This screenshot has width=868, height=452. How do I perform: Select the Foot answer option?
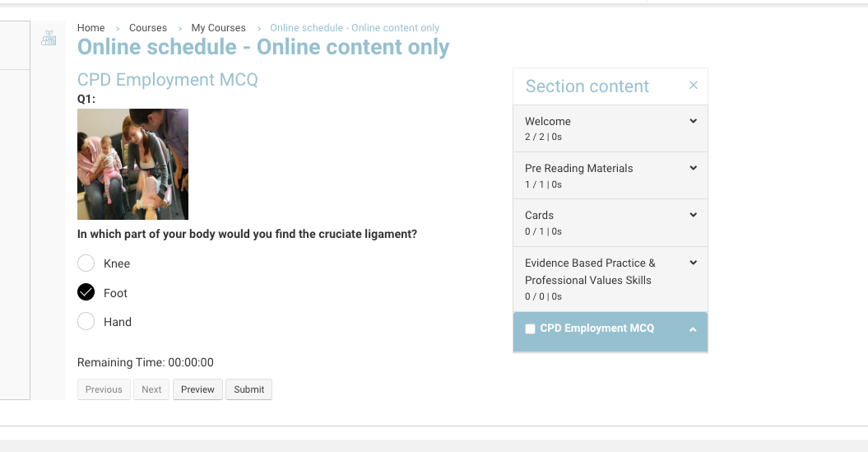pyautogui.click(x=86, y=292)
